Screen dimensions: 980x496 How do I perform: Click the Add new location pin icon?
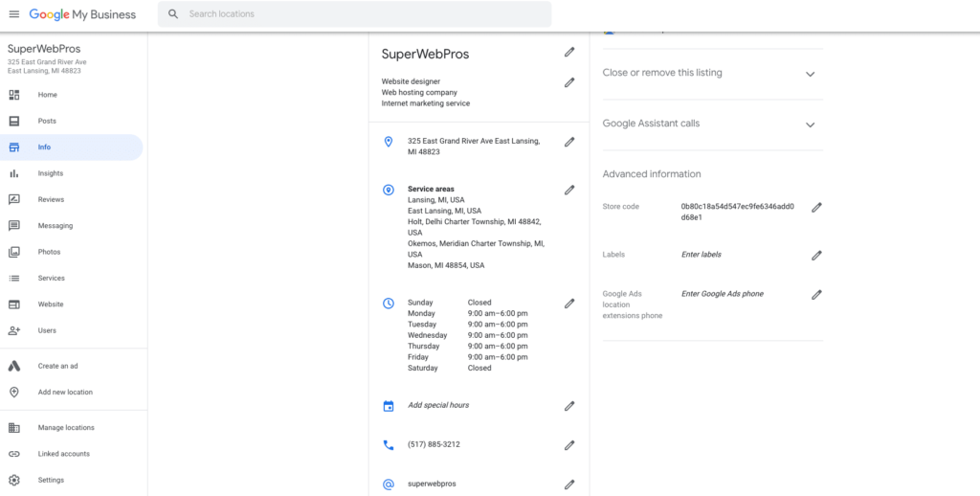13,393
